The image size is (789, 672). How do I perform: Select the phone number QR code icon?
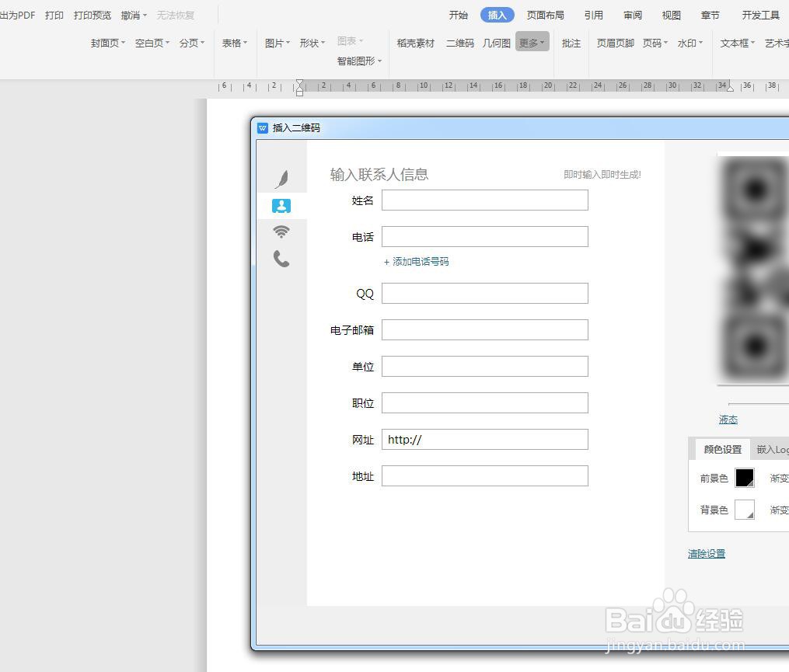tap(281, 259)
